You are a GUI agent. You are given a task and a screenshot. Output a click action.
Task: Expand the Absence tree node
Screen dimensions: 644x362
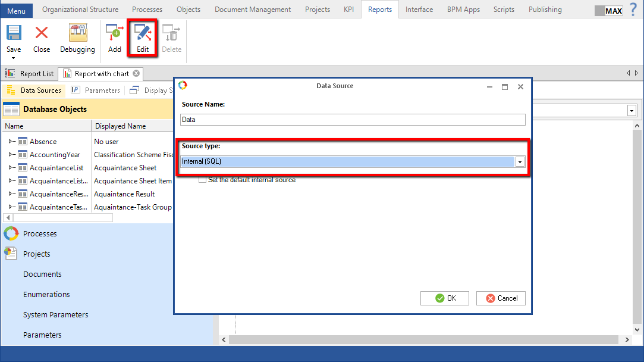pos(11,142)
